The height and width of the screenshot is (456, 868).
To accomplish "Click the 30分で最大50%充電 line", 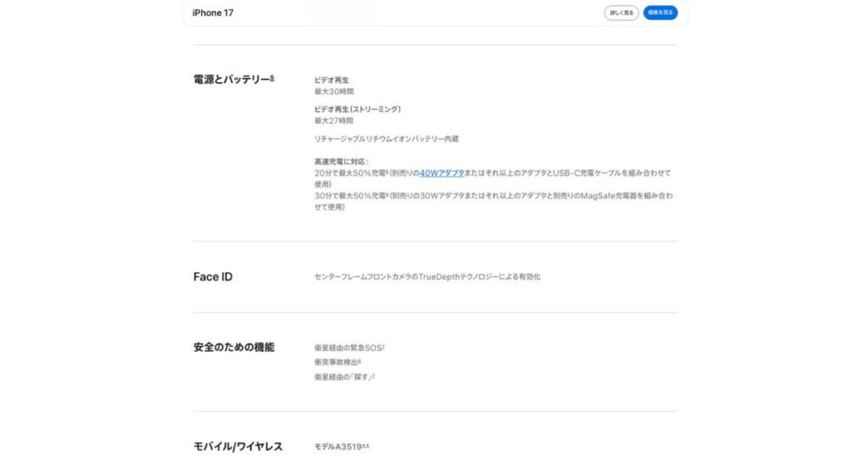I will click(x=494, y=202).
